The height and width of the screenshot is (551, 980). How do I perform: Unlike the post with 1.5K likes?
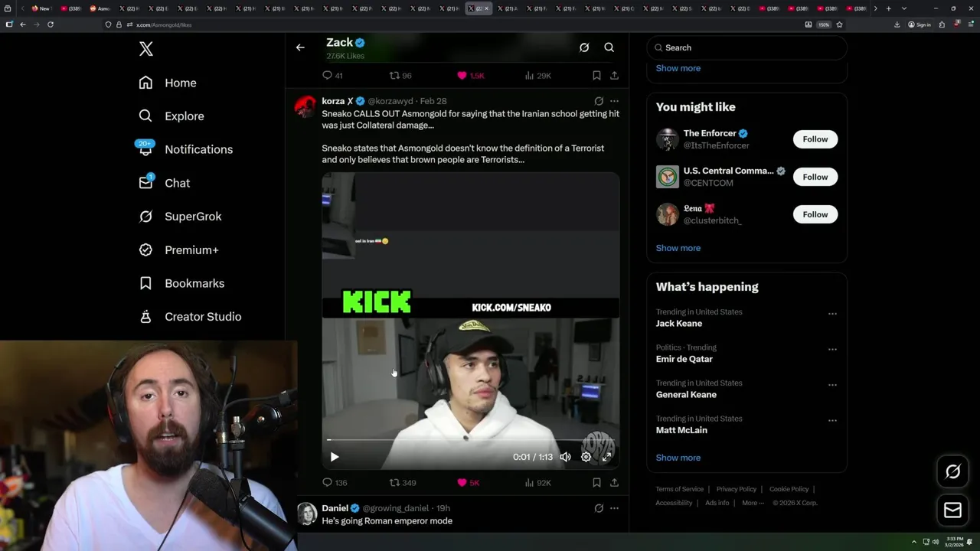470,76
